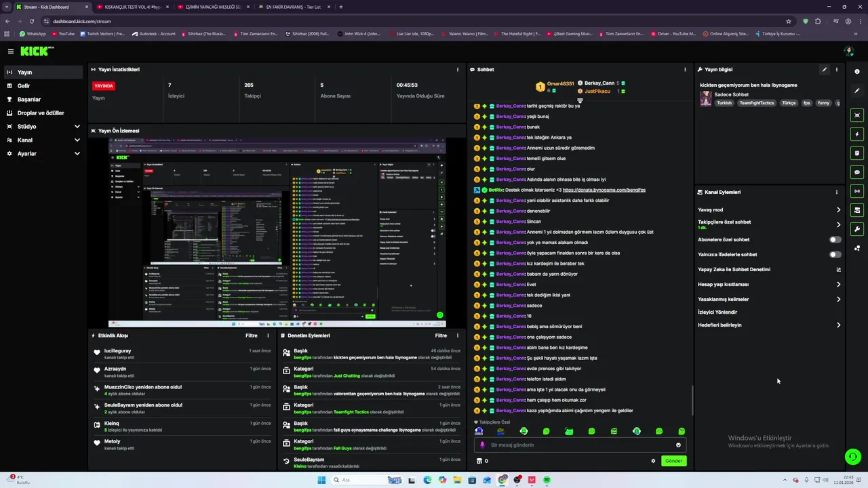Click the Turkish tag chip
The image size is (868, 488).
point(724,103)
